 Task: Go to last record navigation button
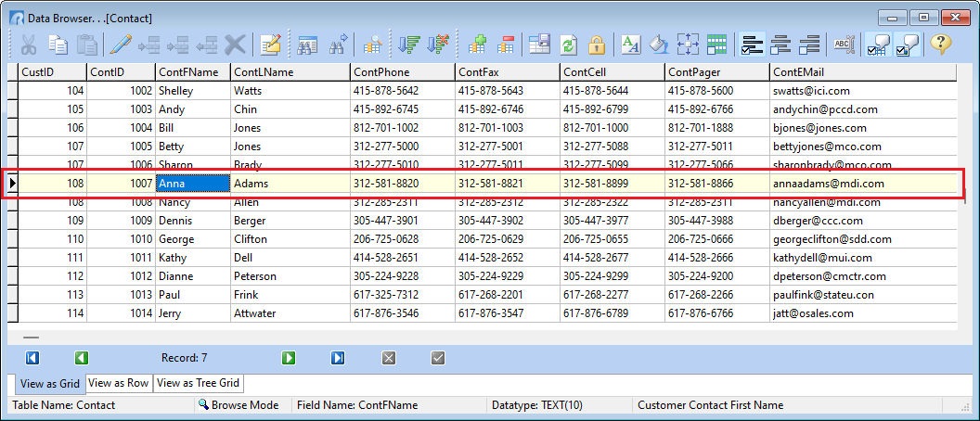coord(338,358)
